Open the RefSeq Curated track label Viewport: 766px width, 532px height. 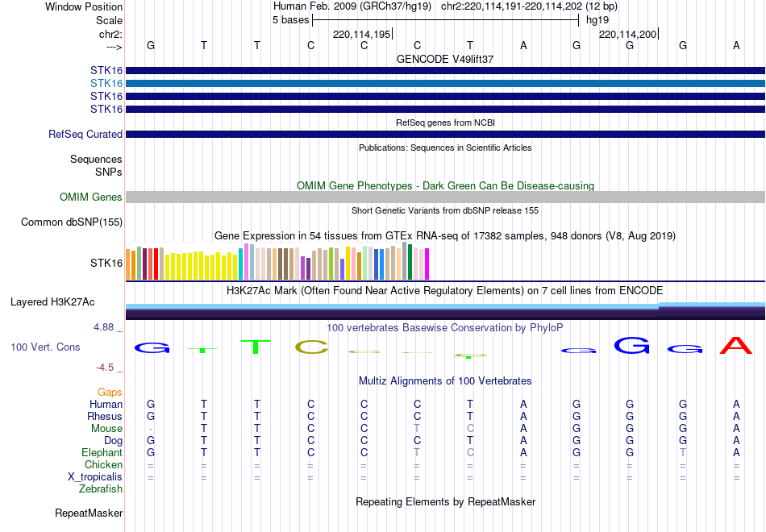point(85,134)
